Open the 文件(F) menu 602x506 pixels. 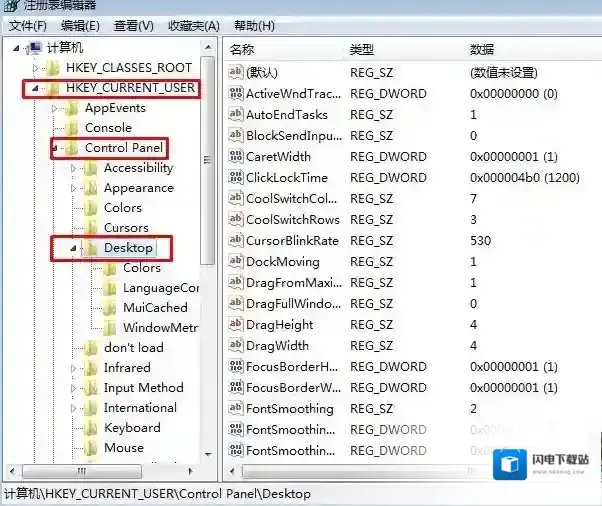[28, 25]
